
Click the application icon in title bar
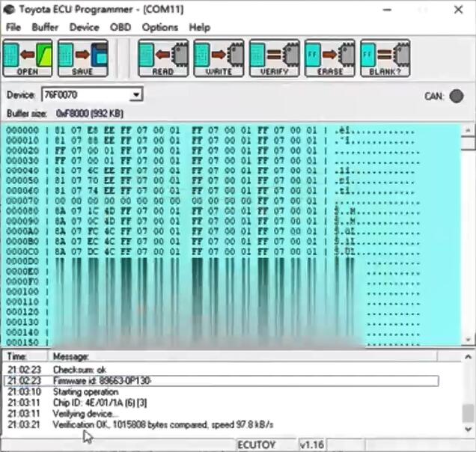click(x=9, y=10)
